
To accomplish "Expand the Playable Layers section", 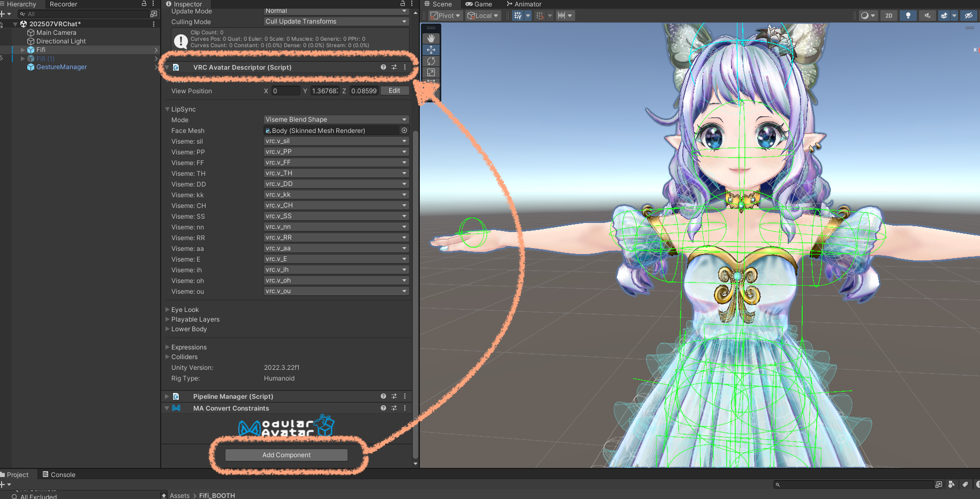I will tap(168, 319).
